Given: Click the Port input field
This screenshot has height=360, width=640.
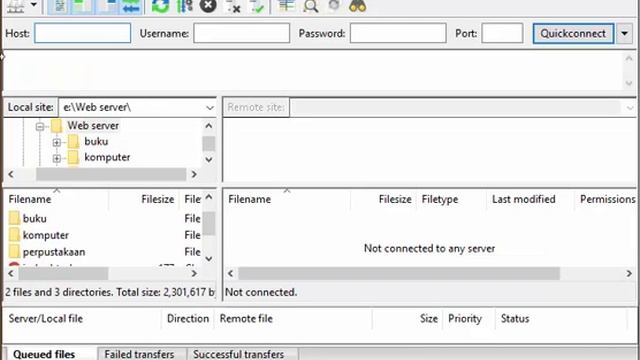Looking at the screenshot, I should pyautogui.click(x=502, y=33).
